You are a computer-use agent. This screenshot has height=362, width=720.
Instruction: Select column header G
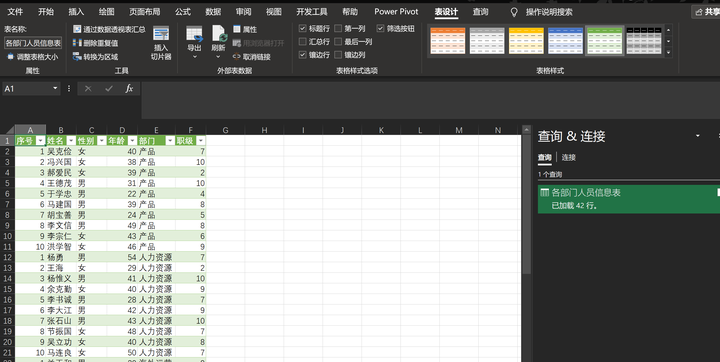(x=225, y=130)
